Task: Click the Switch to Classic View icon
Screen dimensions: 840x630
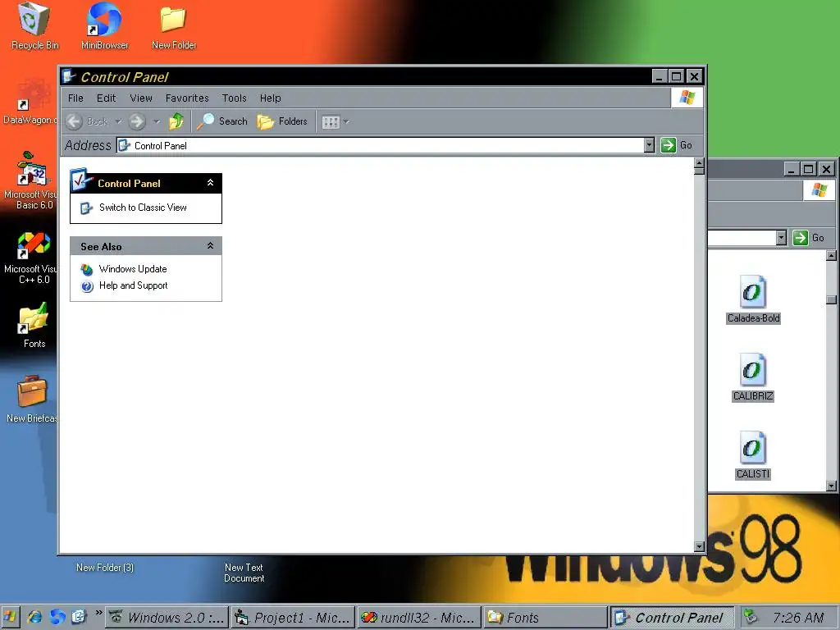Action: tap(86, 208)
